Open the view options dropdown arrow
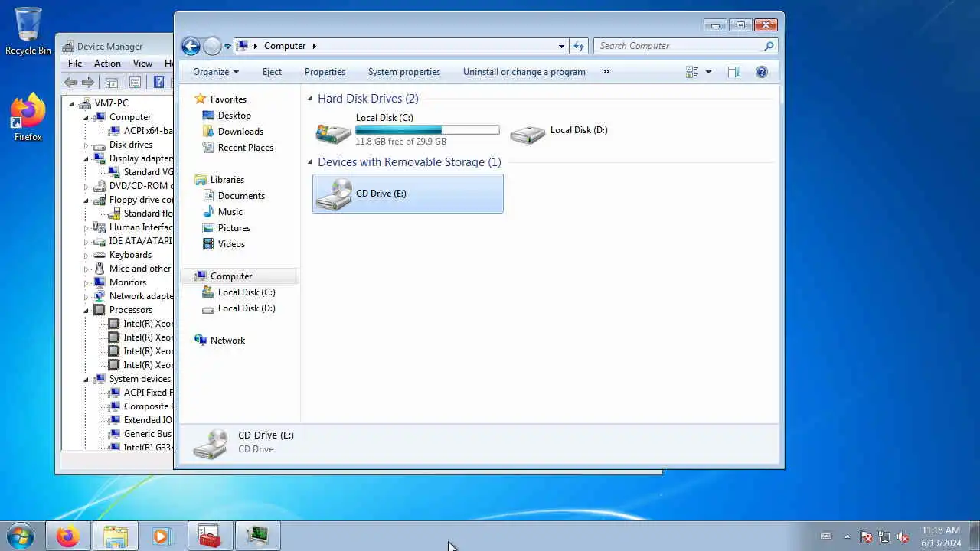The height and width of the screenshot is (551, 980). coord(708,72)
